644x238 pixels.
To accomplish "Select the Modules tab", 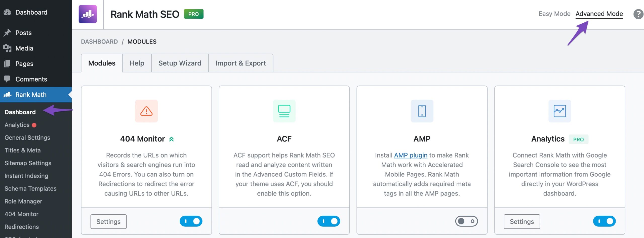I will tap(102, 63).
